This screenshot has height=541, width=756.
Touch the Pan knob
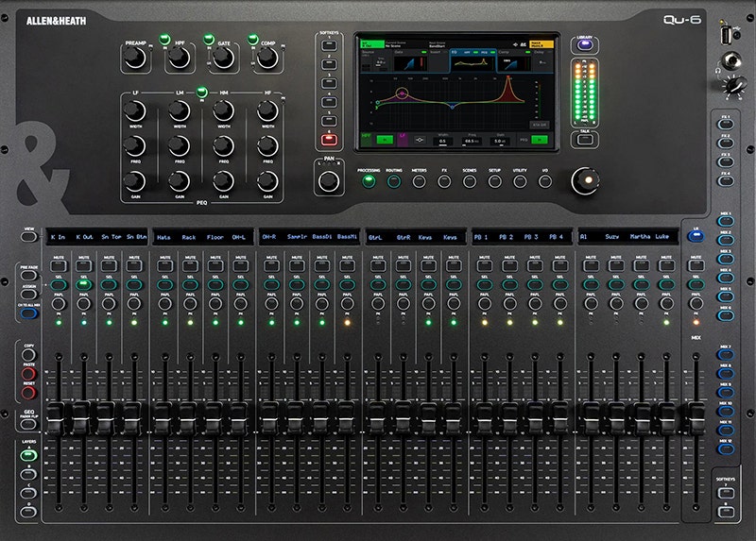[x=329, y=181]
